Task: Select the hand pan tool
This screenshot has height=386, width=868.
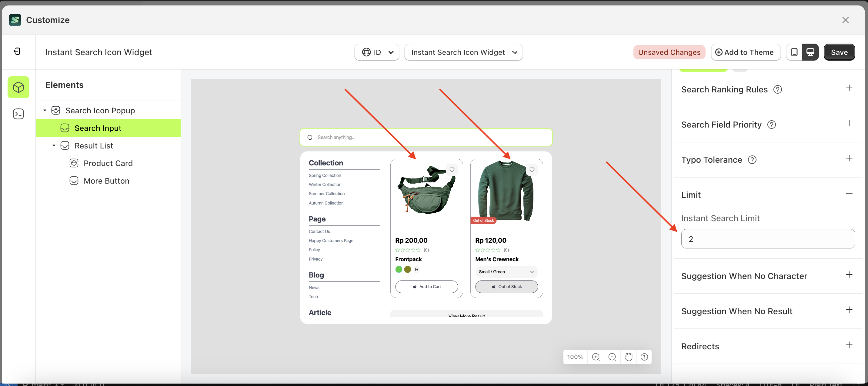Action: [x=629, y=357]
